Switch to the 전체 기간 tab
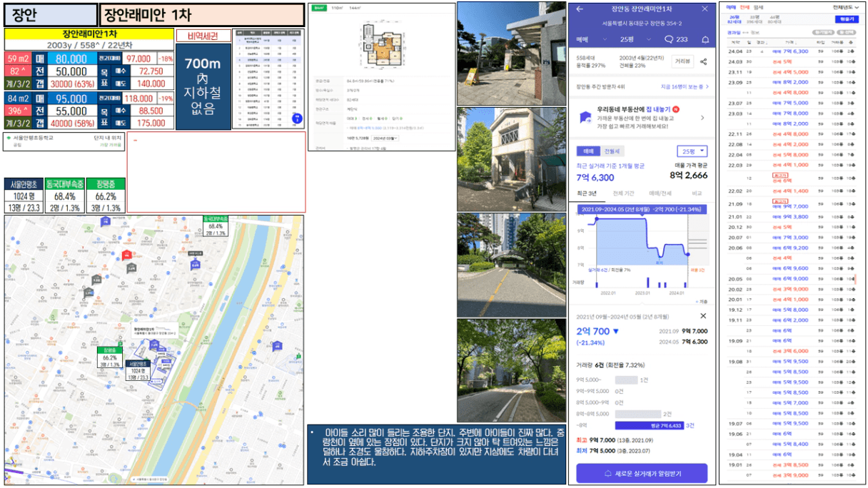Screen dimensions: 868x488 coord(623,193)
